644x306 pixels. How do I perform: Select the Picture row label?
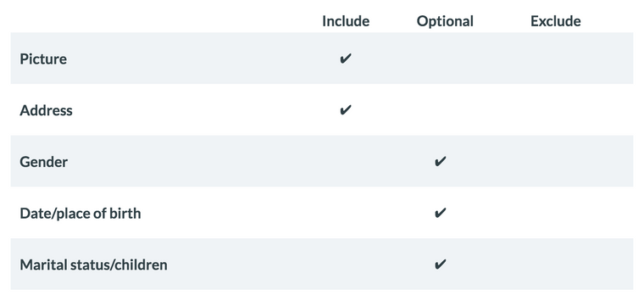(43, 58)
